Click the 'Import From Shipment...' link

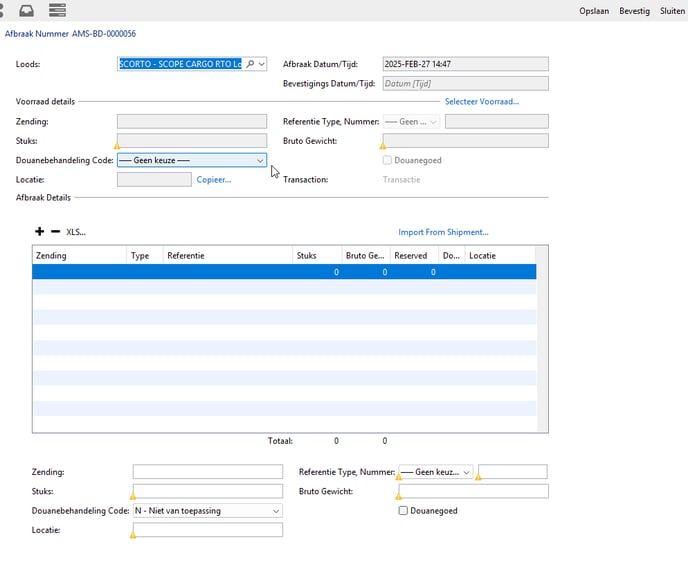pyautogui.click(x=443, y=232)
